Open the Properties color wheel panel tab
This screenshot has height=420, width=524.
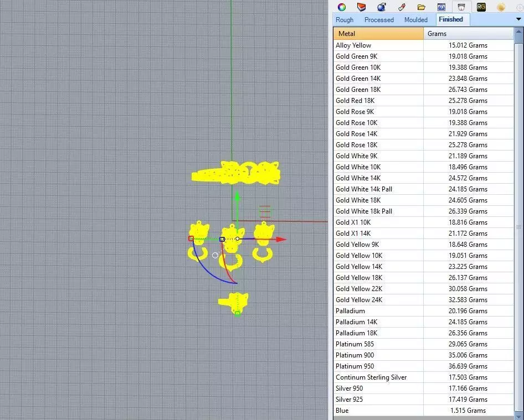tap(342, 7)
